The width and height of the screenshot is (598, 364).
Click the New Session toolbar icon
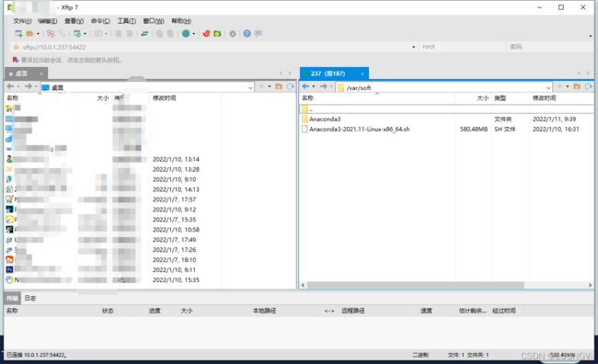(x=18, y=33)
